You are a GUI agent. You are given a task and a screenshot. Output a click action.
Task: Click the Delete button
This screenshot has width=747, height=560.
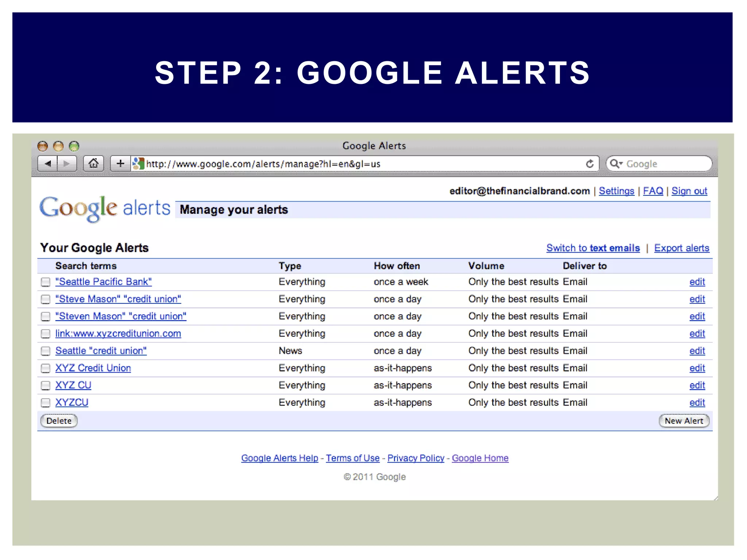tap(59, 421)
